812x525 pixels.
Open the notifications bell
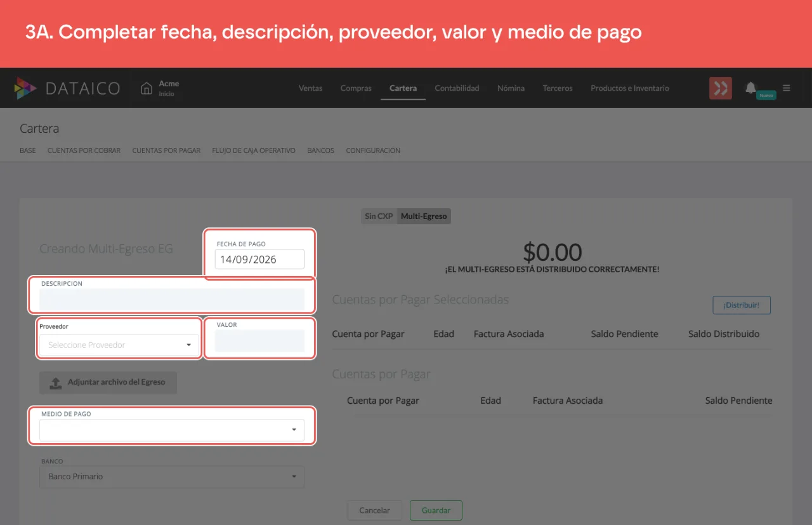[x=750, y=87]
